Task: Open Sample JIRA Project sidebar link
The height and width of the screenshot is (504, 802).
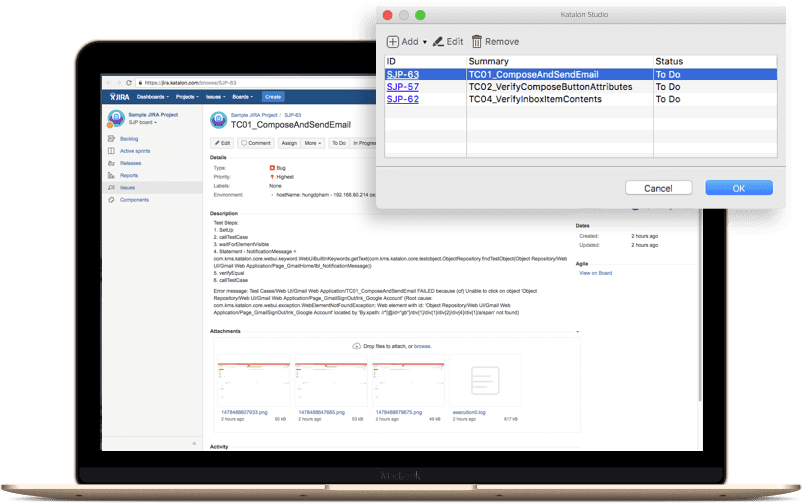Action: (x=153, y=115)
